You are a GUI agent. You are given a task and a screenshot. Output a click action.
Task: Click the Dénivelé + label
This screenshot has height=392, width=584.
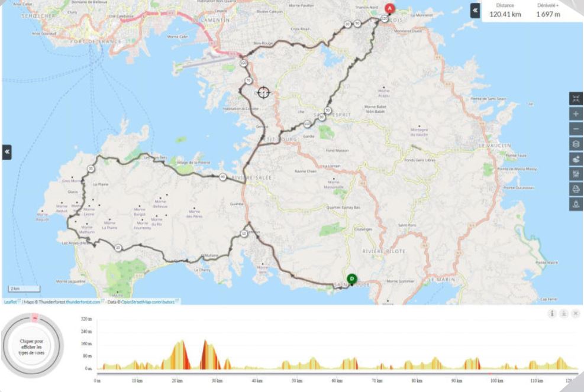pyautogui.click(x=548, y=5)
